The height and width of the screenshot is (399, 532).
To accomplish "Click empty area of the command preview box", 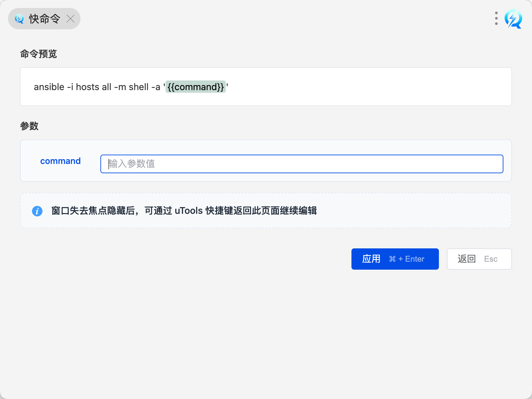I will [366, 87].
